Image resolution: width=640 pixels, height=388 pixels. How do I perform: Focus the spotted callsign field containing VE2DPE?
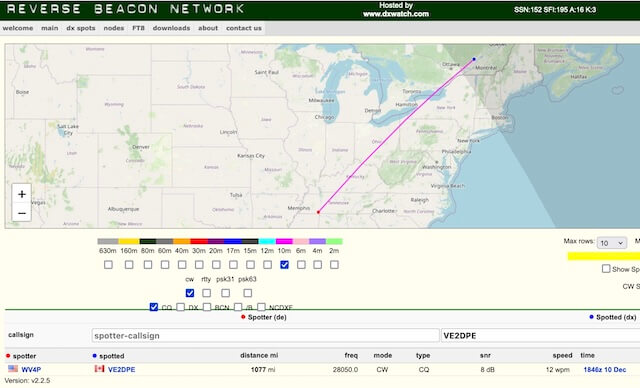(540, 335)
